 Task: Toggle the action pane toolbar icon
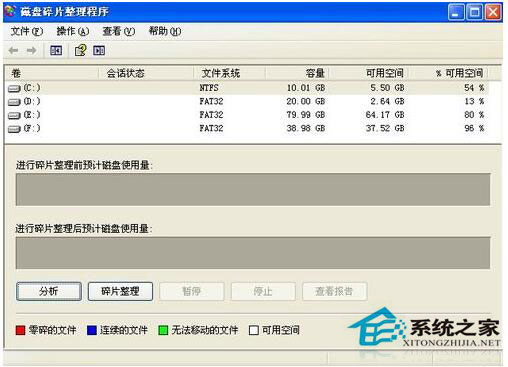click(99, 51)
